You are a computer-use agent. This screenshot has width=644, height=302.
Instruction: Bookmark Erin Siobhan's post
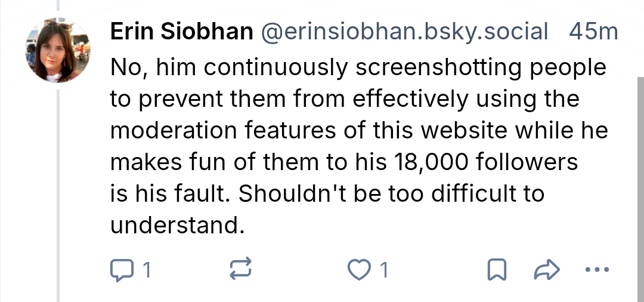496,271
